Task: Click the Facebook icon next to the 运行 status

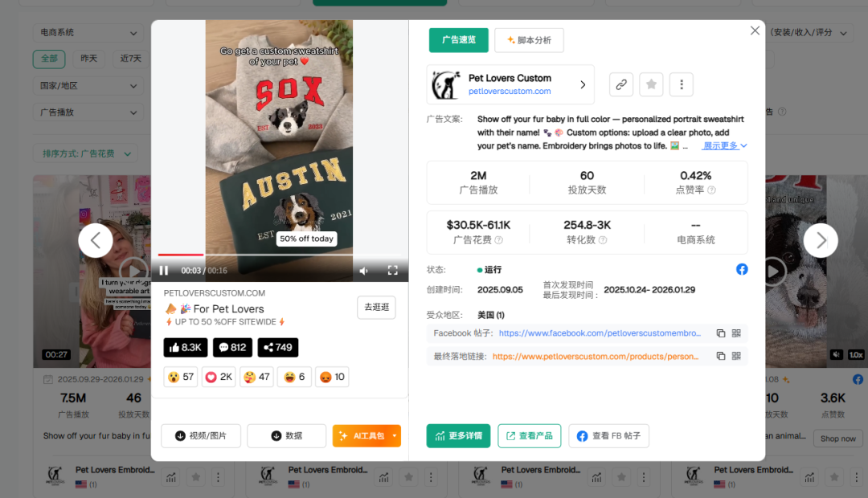Action: [x=741, y=269]
